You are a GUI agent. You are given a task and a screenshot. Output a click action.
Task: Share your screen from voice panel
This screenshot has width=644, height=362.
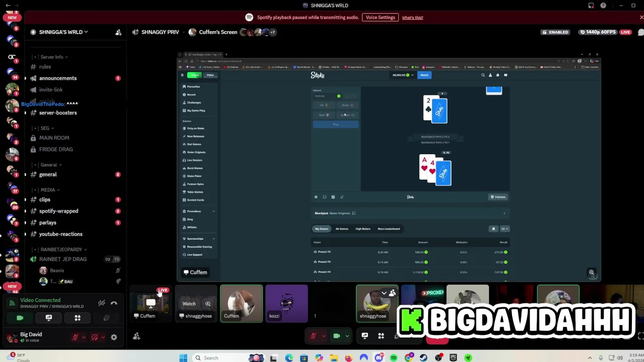pyautogui.click(x=49, y=318)
